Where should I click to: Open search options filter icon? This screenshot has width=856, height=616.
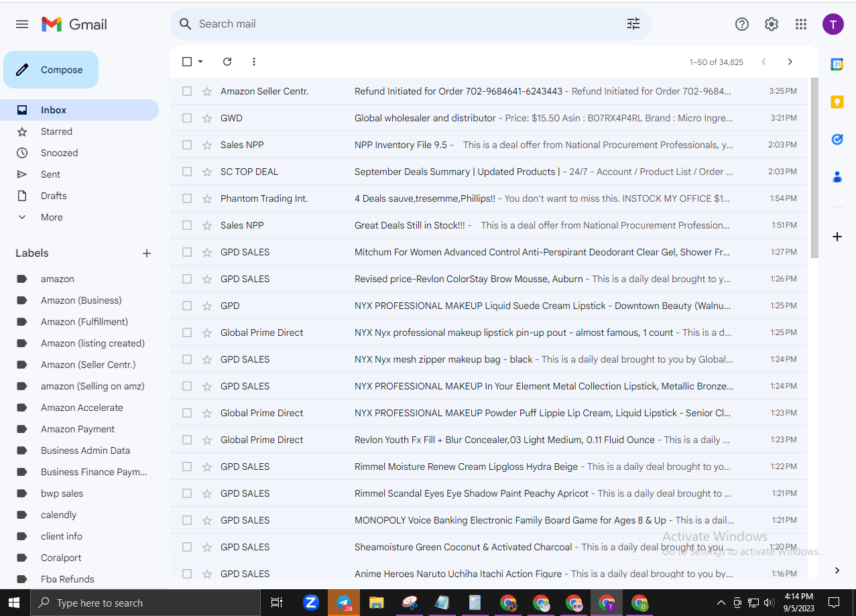tap(633, 24)
